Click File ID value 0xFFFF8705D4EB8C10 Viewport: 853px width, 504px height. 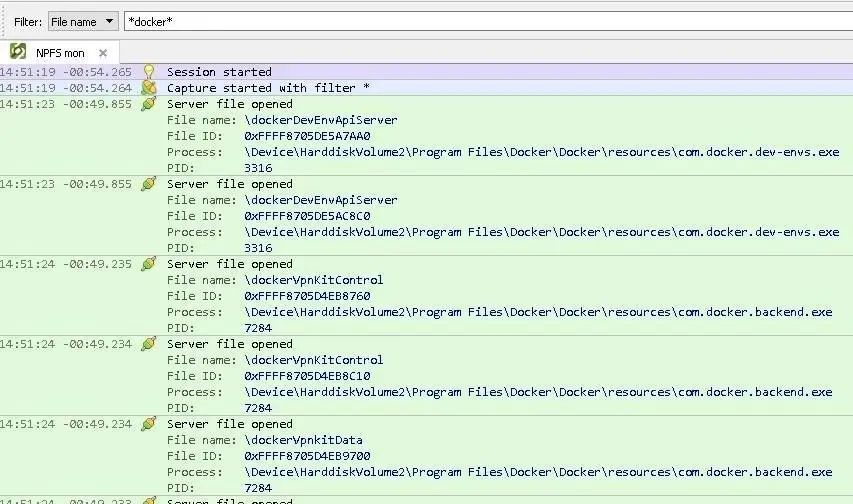pyautogui.click(x=307, y=376)
